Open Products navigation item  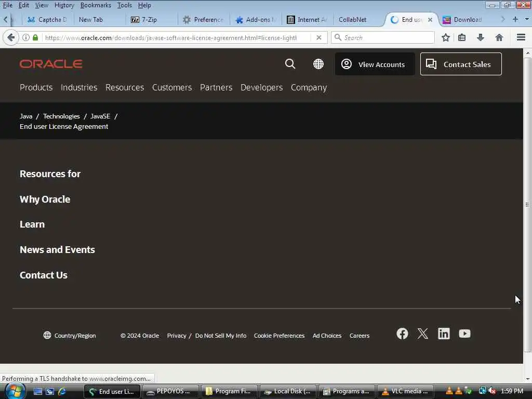[36, 87]
